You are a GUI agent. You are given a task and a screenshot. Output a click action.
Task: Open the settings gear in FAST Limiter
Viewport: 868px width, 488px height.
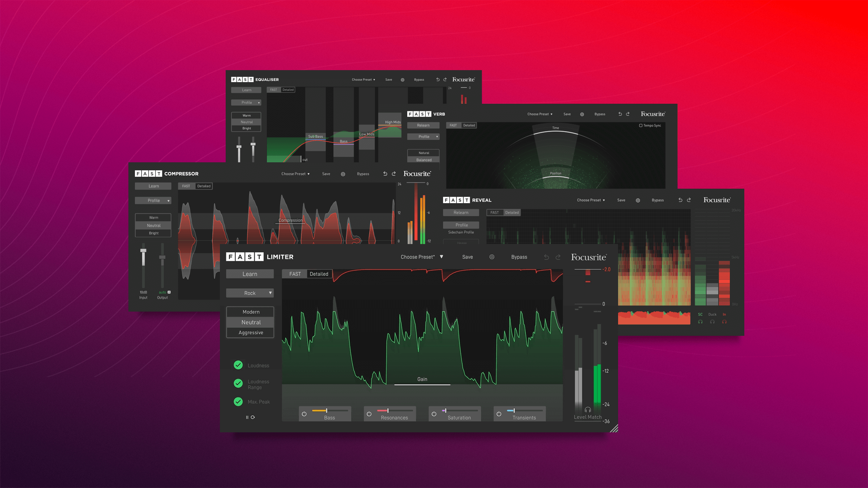[x=492, y=257]
